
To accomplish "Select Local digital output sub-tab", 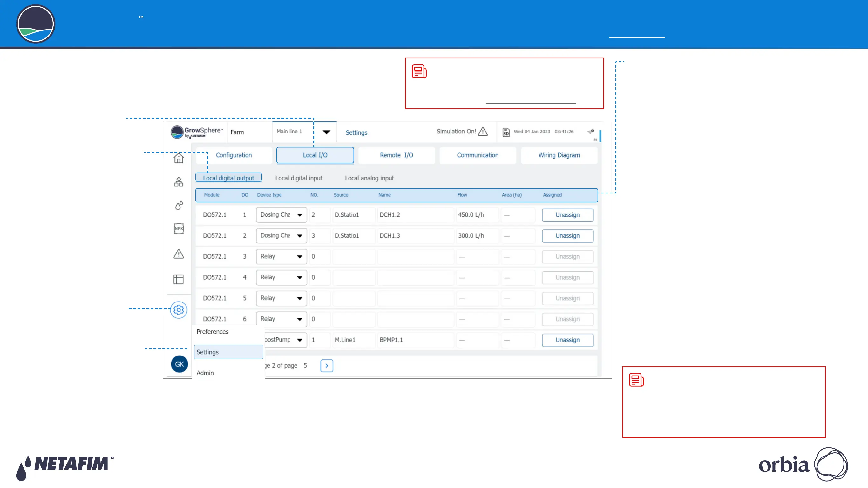I will point(228,178).
